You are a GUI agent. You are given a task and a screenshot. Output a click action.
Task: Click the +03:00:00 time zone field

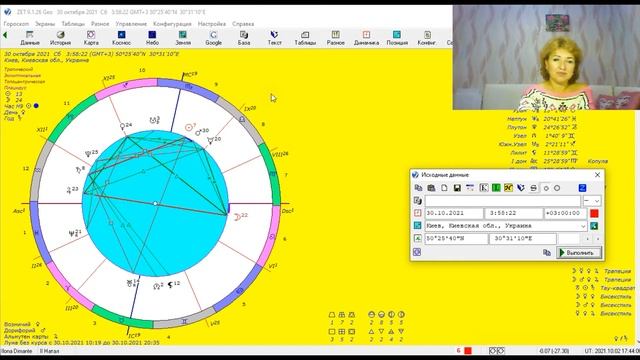565,213
